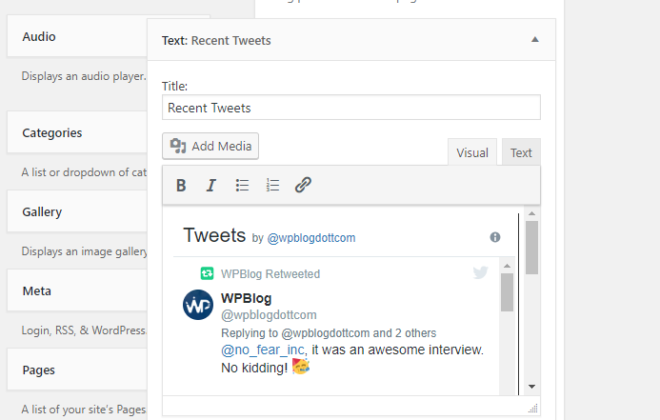Open the WPBlog account name link
Image resolution: width=660 pixels, height=420 pixels.
pyautogui.click(x=246, y=298)
